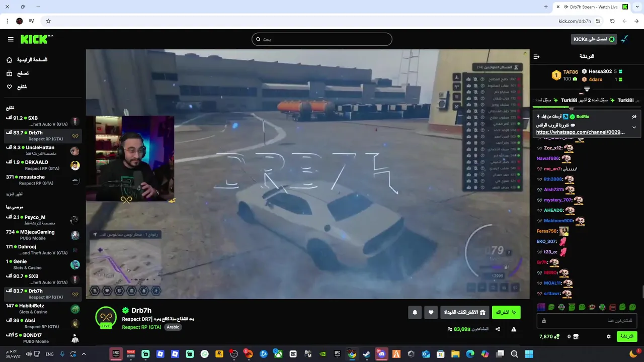Open SXB channel in followed list

(43, 121)
